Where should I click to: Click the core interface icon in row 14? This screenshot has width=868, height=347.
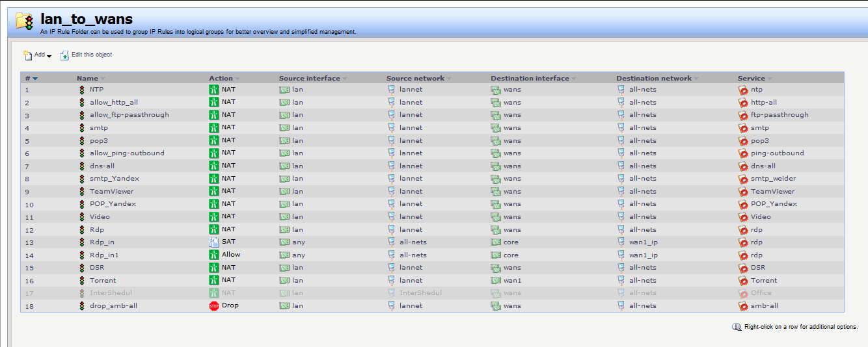pyautogui.click(x=496, y=255)
